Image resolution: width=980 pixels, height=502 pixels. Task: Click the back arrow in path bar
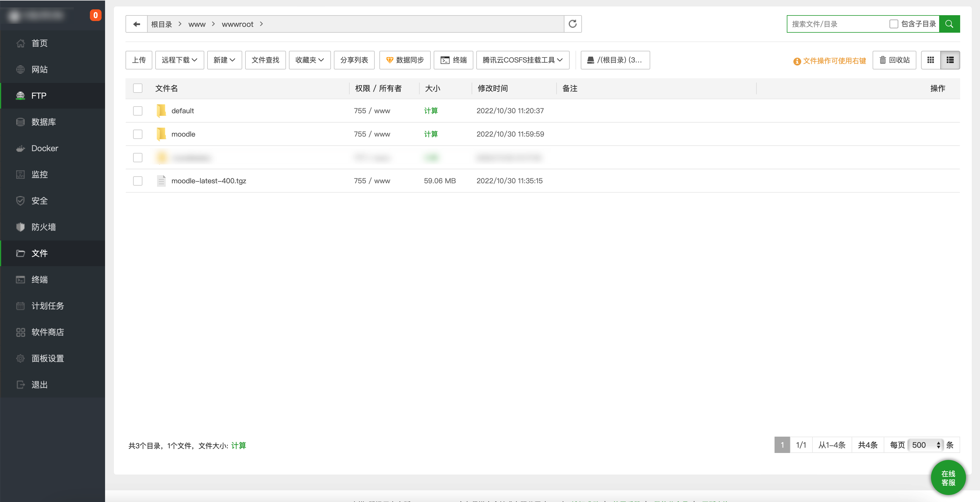pyautogui.click(x=136, y=24)
